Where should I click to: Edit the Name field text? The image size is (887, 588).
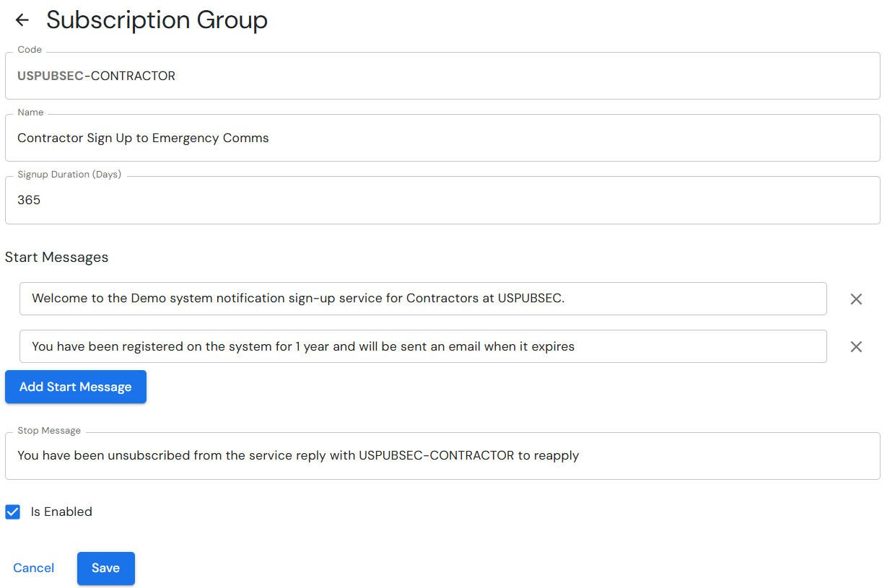442,138
